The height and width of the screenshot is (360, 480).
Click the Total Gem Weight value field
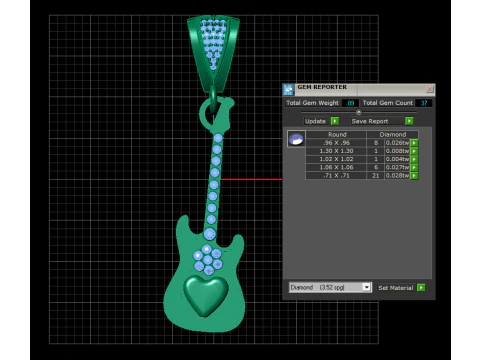[350, 103]
